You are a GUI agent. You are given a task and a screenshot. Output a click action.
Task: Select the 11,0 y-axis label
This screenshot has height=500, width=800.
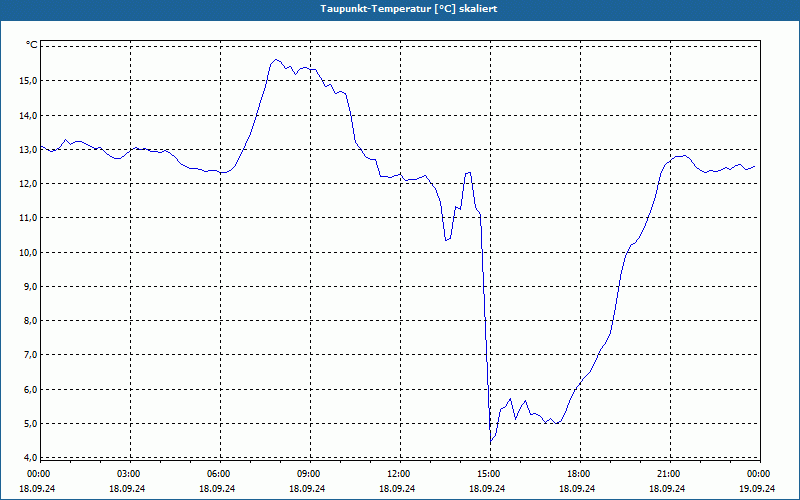click(x=28, y=218)
